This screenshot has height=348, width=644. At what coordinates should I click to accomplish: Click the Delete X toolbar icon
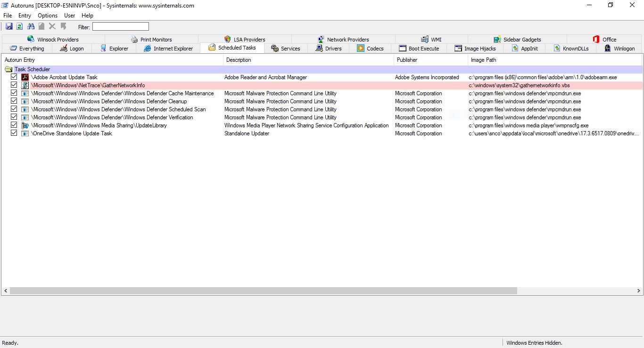[52, 26]
